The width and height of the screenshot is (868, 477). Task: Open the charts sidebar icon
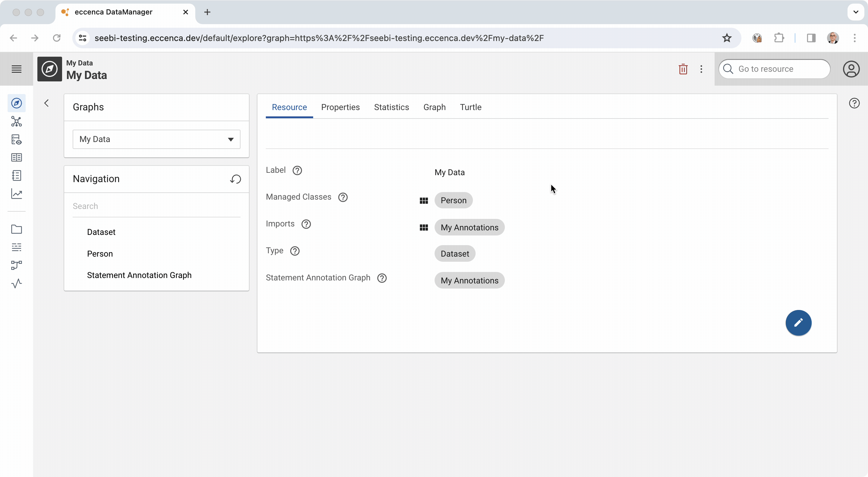tap(16, 194)
